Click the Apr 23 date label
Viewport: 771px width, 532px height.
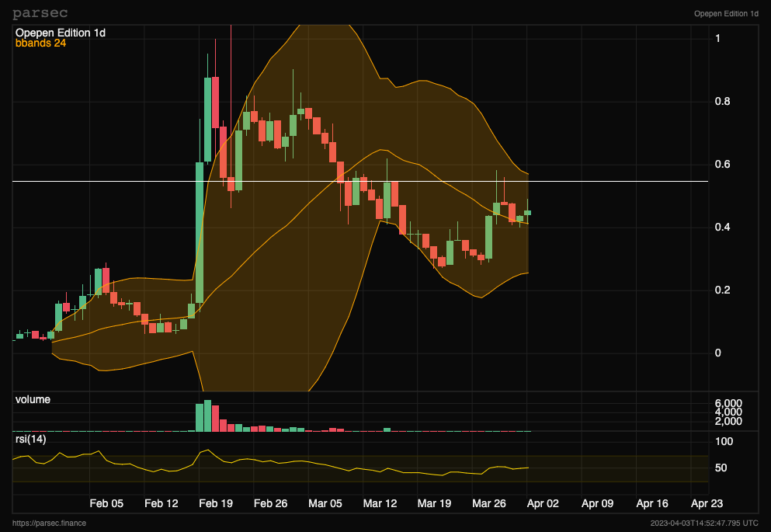[707, 503]
